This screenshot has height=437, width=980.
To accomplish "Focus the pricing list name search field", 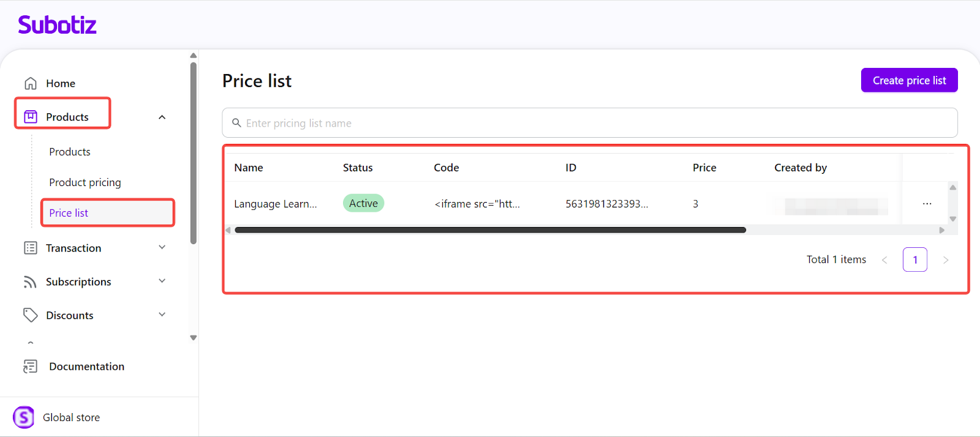I will (589, 123).
